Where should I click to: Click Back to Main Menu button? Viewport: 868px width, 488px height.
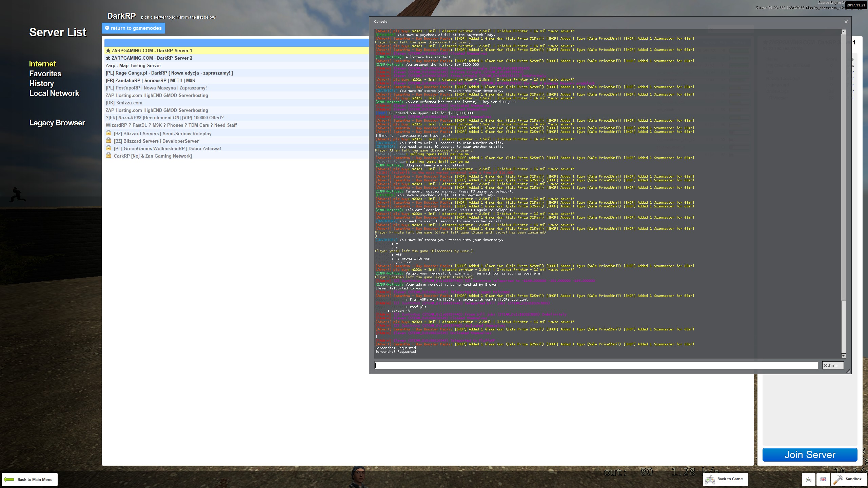point(29,479)
